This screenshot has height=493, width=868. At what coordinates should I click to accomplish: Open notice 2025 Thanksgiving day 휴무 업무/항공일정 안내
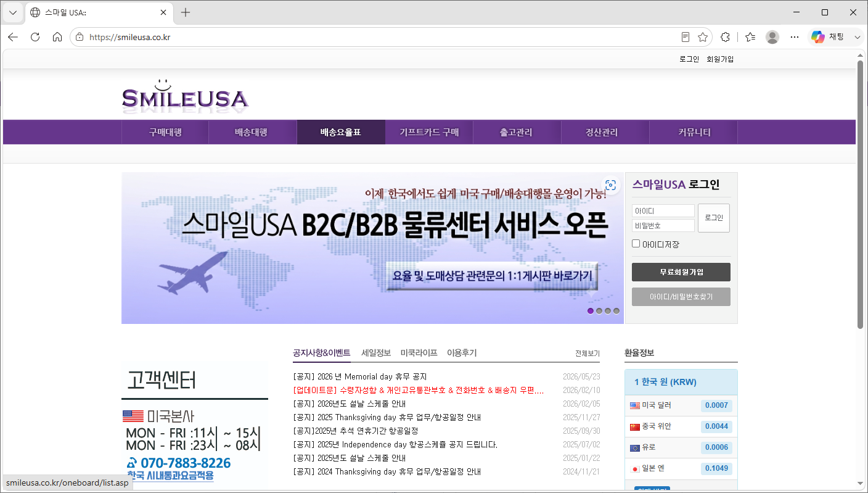pos(387,417)
